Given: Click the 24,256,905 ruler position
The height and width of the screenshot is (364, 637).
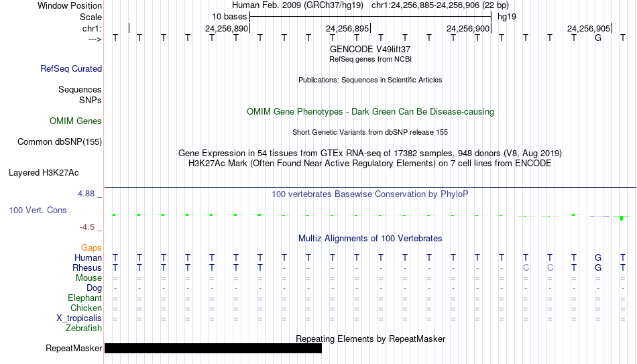Looking at the screenshot, I should (x=589, y=28).
